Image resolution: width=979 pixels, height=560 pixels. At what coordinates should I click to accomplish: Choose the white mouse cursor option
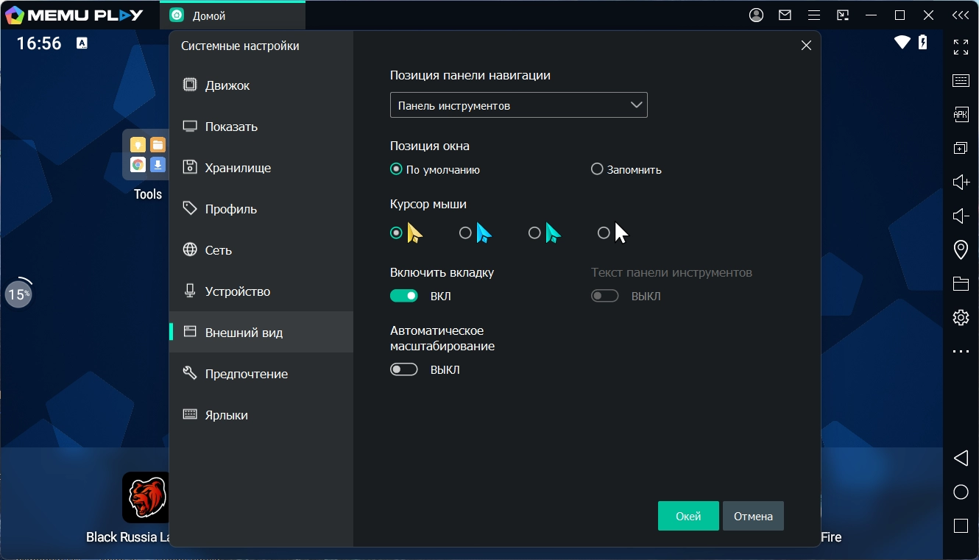614,233
